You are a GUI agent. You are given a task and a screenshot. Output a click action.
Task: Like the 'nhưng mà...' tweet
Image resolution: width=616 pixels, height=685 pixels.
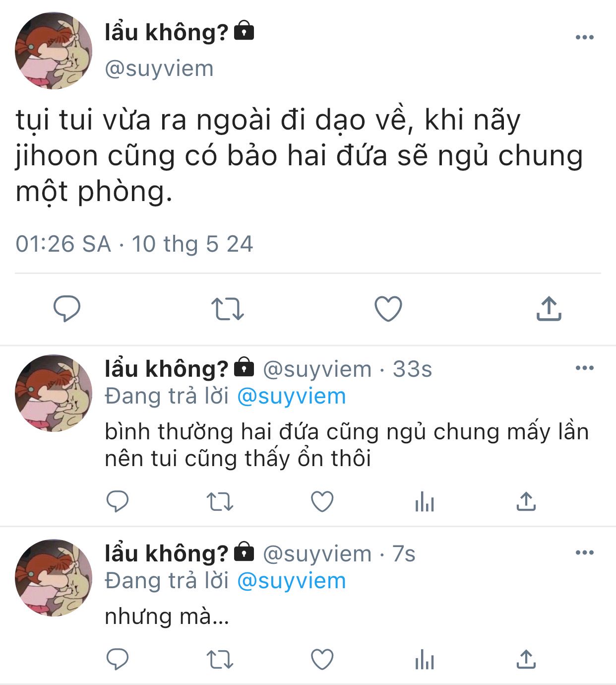coord(322,660)
